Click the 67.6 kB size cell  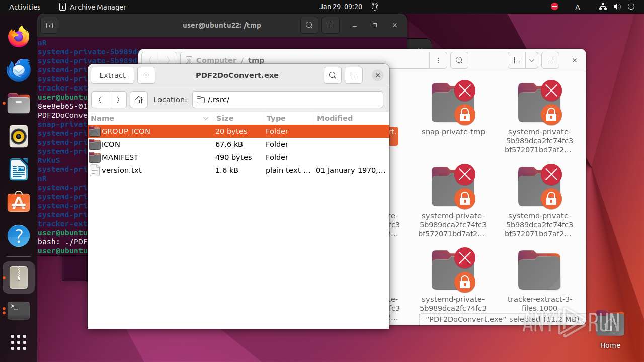point(229,144)
